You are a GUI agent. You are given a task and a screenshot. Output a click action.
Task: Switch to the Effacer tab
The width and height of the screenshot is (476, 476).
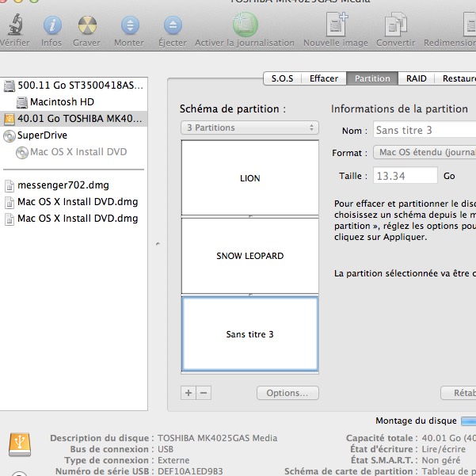point(324,78)
